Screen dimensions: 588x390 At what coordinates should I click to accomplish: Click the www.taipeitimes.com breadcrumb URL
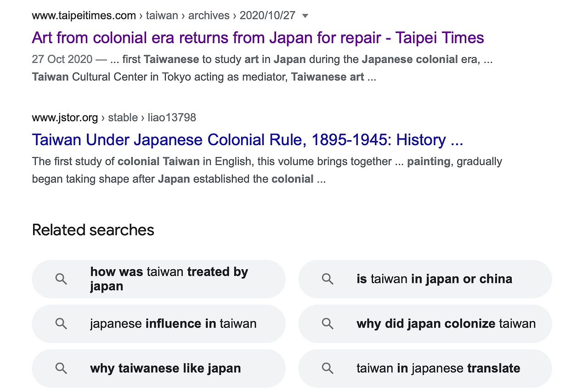pyautogui.click(x=84, y=15)
